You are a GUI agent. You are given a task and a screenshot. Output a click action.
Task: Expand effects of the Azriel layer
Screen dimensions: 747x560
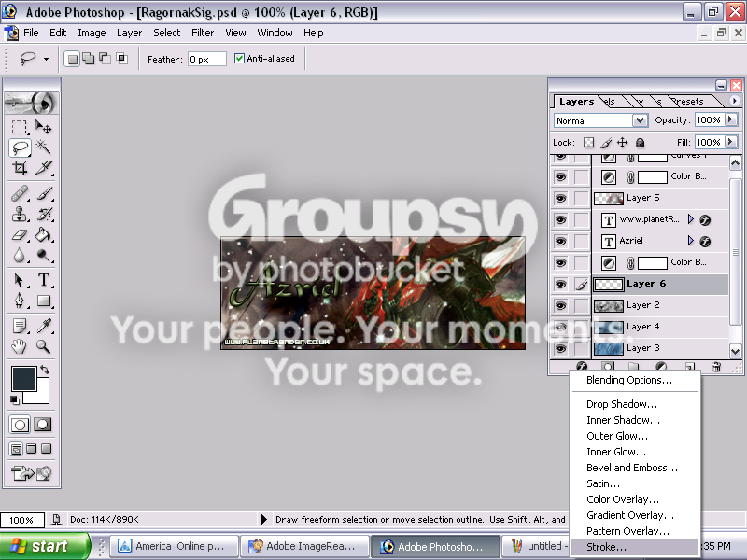(x=690, y=241)
